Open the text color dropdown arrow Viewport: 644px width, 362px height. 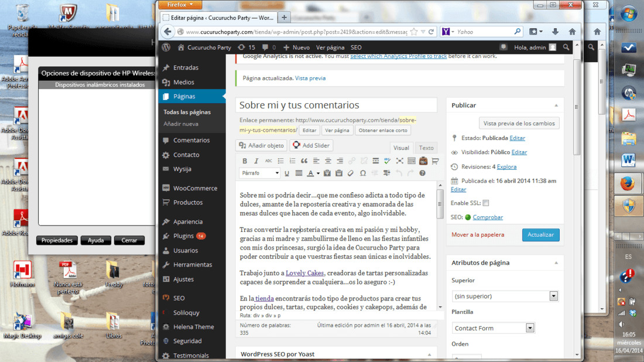pyautogui.click(x=318, y=173)
